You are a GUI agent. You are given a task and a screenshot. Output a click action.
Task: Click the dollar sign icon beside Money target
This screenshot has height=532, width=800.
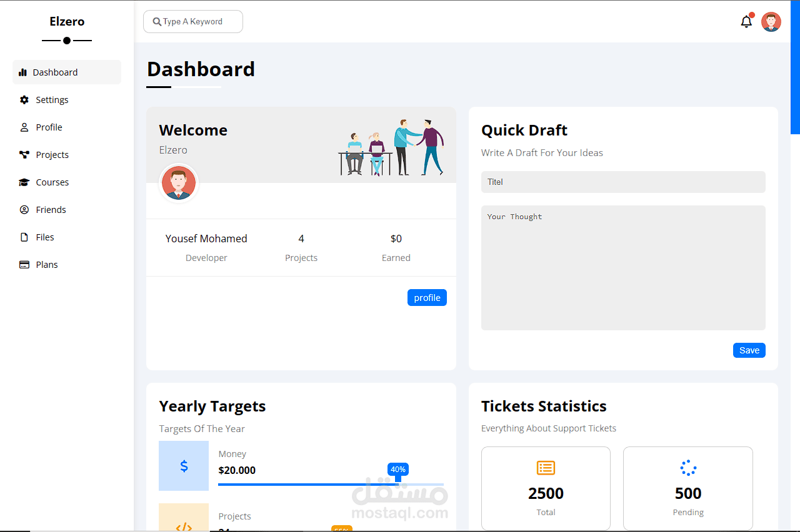(x=184, y=466)
